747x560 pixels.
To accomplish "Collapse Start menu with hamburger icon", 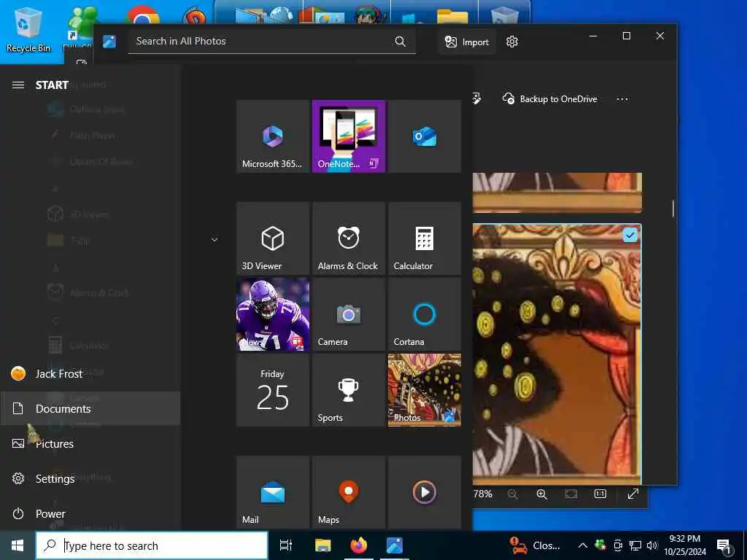I will pyautogui.click(x=18, y=85).
